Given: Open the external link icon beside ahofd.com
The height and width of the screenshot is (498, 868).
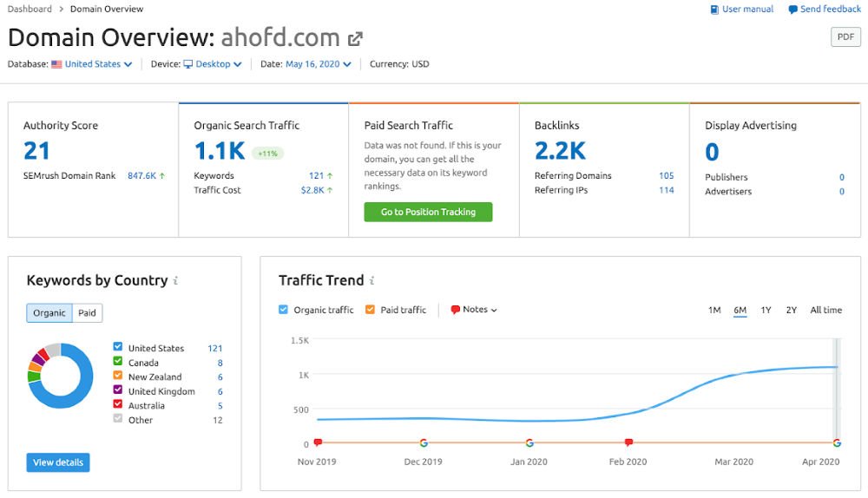Looking at the screenshot, I should pos(355,39).
